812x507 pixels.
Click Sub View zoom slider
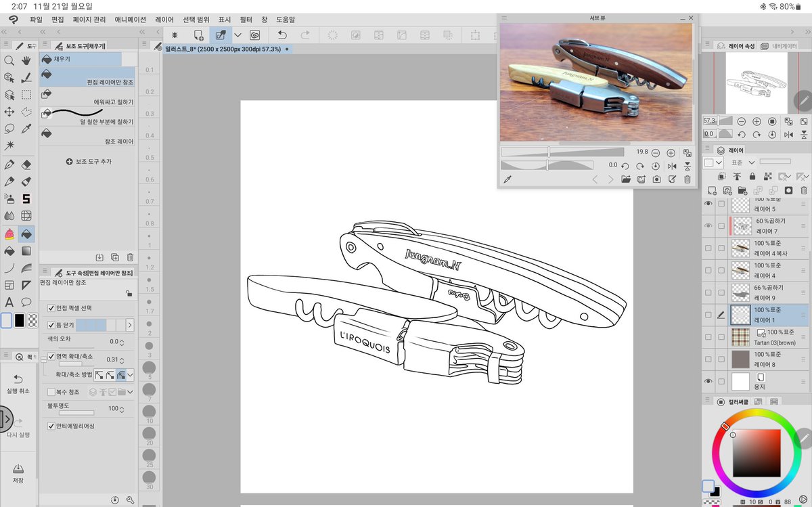(x=562, y=153)
